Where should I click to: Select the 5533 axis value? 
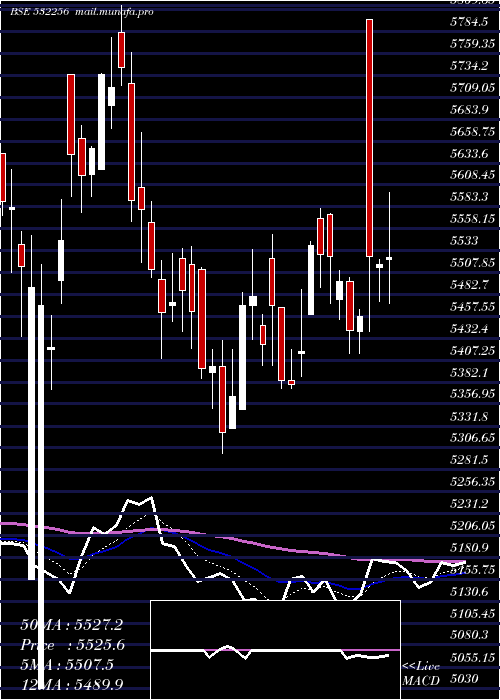pos(464,241)
